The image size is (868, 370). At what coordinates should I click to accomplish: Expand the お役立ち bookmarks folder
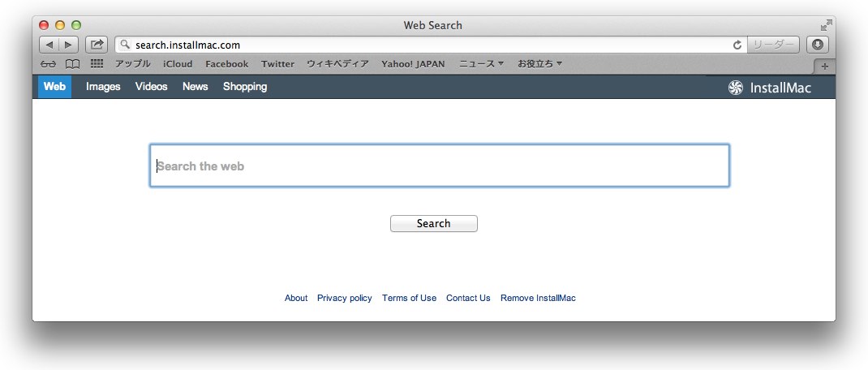(x=539, y=64)
